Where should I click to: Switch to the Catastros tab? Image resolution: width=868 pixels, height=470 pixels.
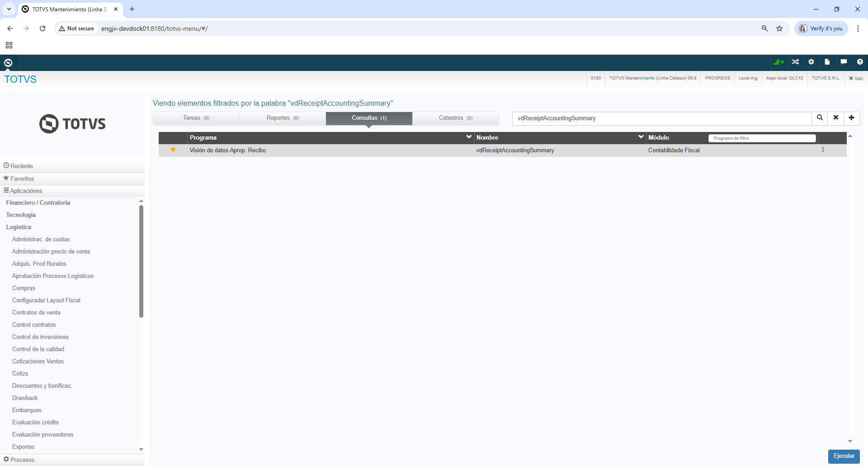click(x=456, y=118)
